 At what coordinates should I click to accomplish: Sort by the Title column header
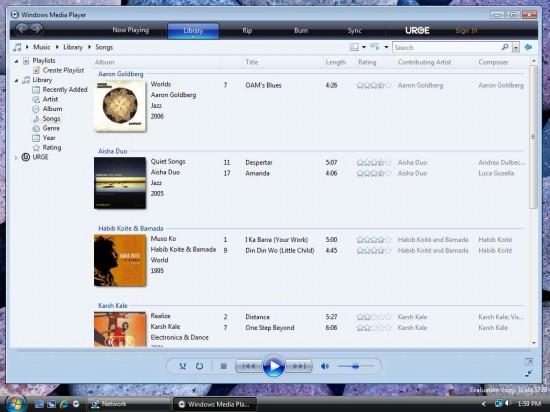(251, 62)
